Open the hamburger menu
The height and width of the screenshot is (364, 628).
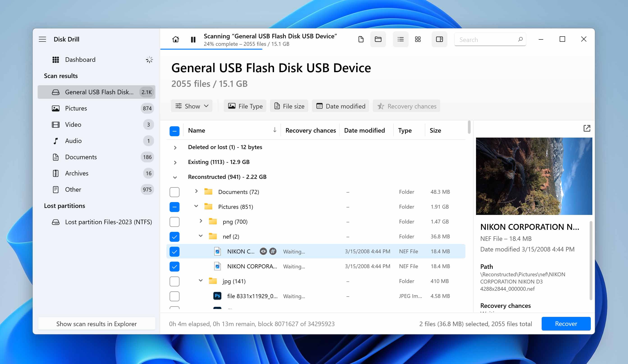(42, 39)
